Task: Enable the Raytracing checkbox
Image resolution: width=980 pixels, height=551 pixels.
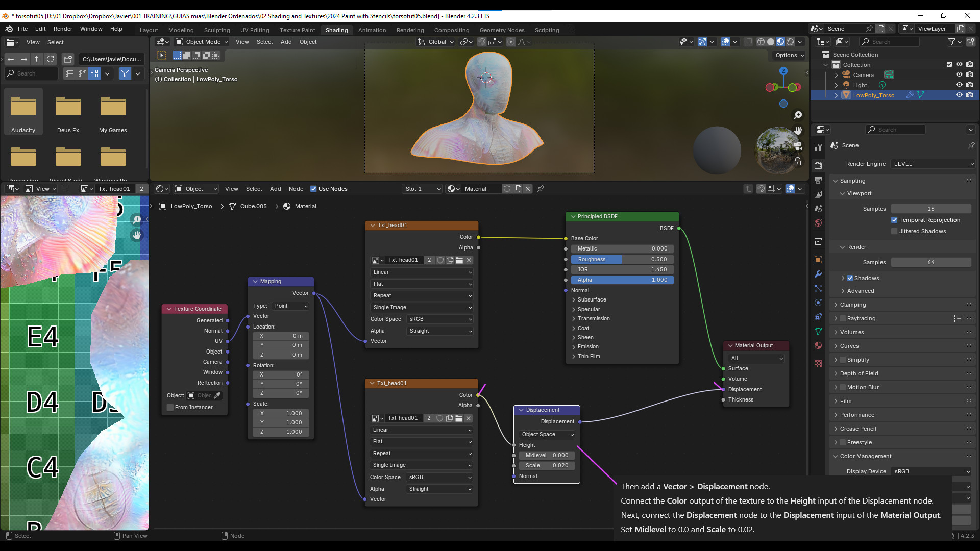Action: 843,318
